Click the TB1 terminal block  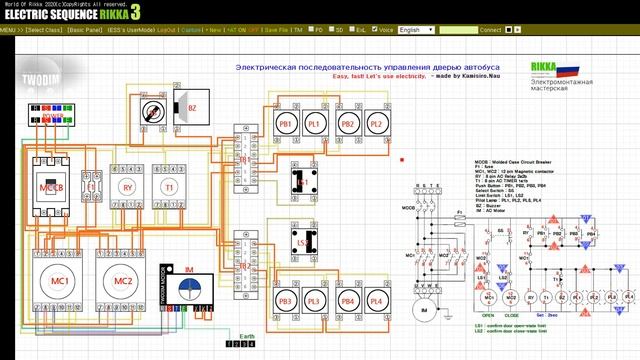pos(245,159)
